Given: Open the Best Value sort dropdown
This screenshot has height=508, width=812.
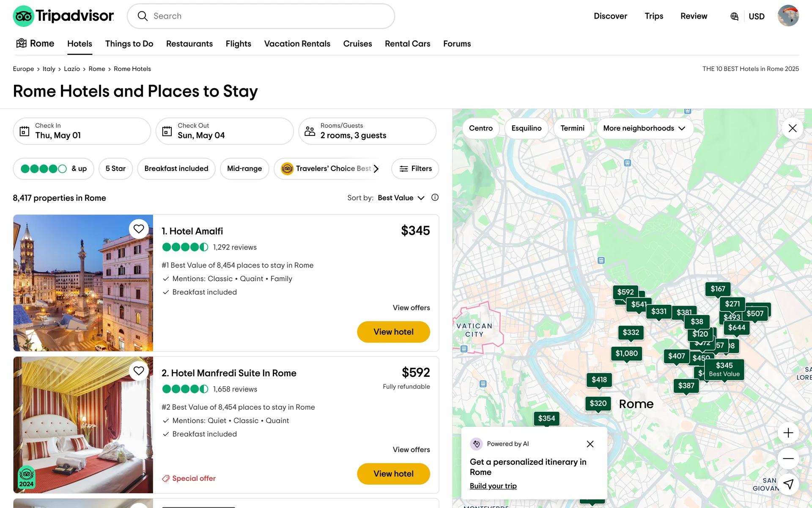Looking at the screenshot, I should [401, 198].
